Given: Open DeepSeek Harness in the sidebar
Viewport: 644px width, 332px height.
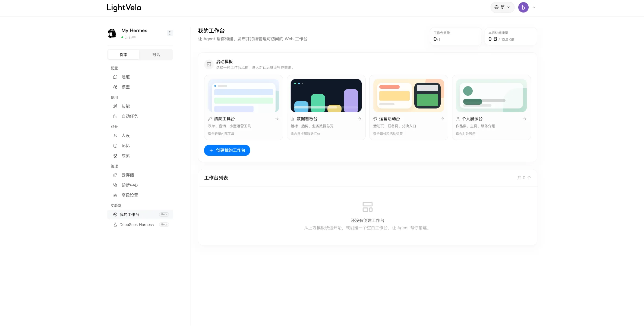Looking at the screenshot, I should pyautogui.click(x=140, y=225).
